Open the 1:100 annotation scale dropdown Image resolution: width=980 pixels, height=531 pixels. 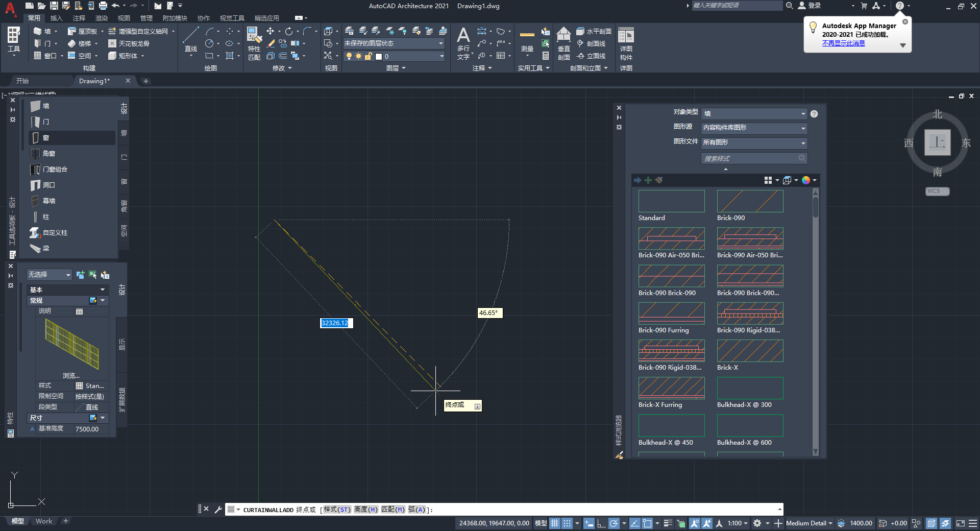(x=738, y=523)
